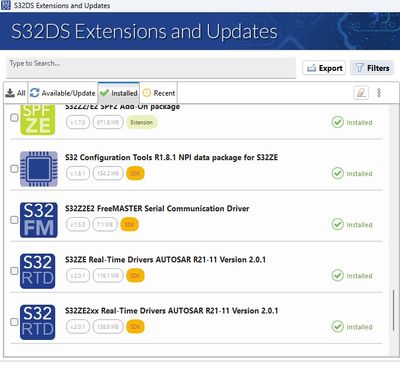Click the v.1.8.1 version badge
This screenshot has width=400, height=385.
[x=78, y=173]
